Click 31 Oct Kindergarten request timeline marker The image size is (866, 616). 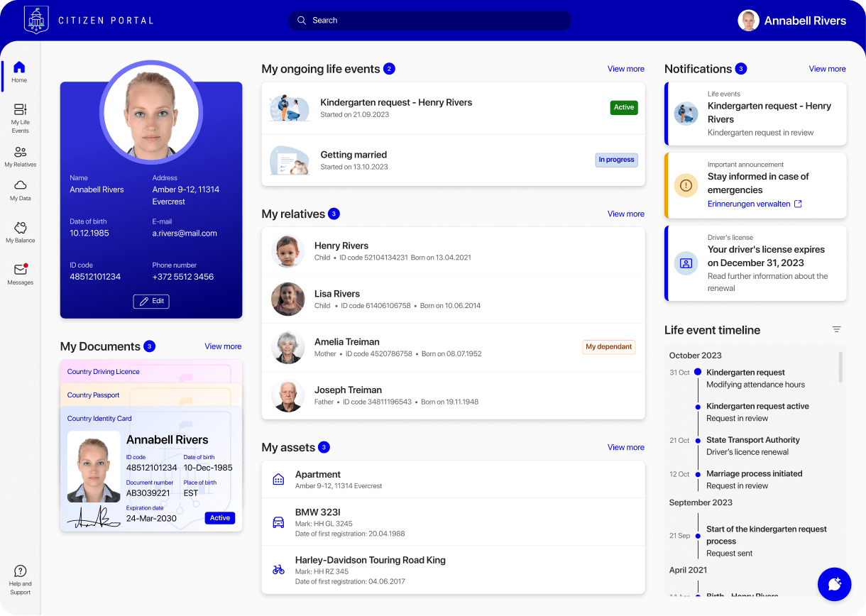(698, 372)
